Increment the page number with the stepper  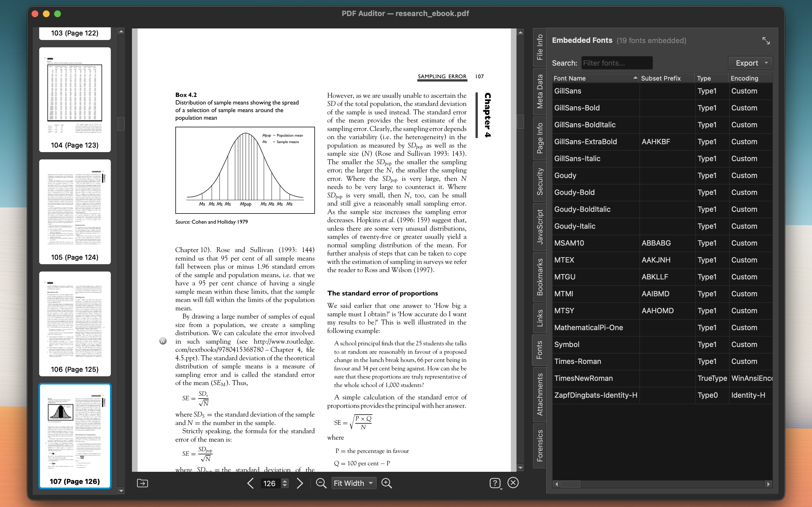click(285, 481)
